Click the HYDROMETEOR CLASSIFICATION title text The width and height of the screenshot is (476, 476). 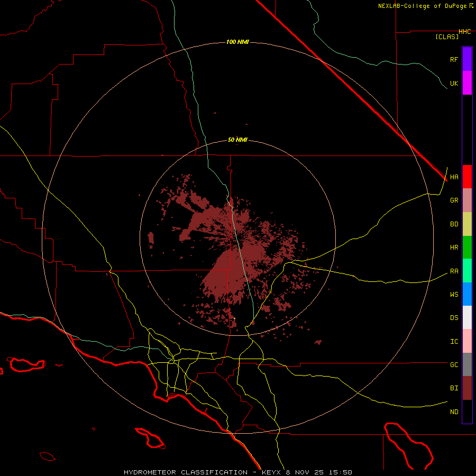click(x=186, y=472)
